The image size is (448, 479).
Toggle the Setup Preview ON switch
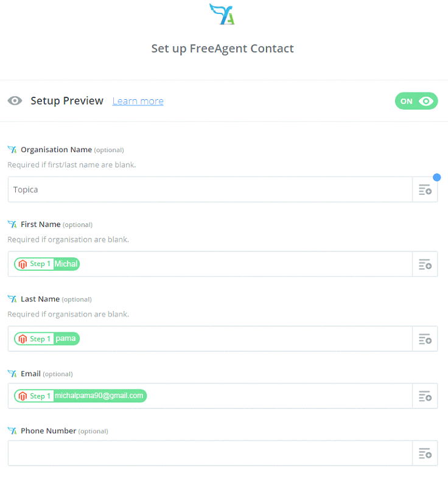pos(416,102)
